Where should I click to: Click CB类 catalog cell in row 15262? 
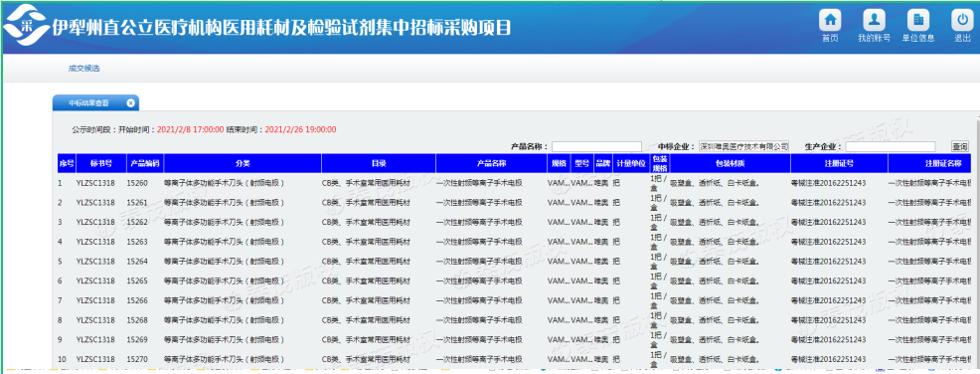click(366, 222)
